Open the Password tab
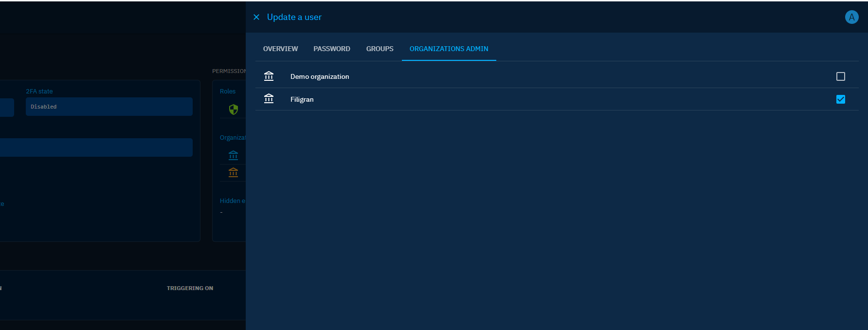Image resolution: width=868 pixels, height=330 pixels. (x=331, y=49)
